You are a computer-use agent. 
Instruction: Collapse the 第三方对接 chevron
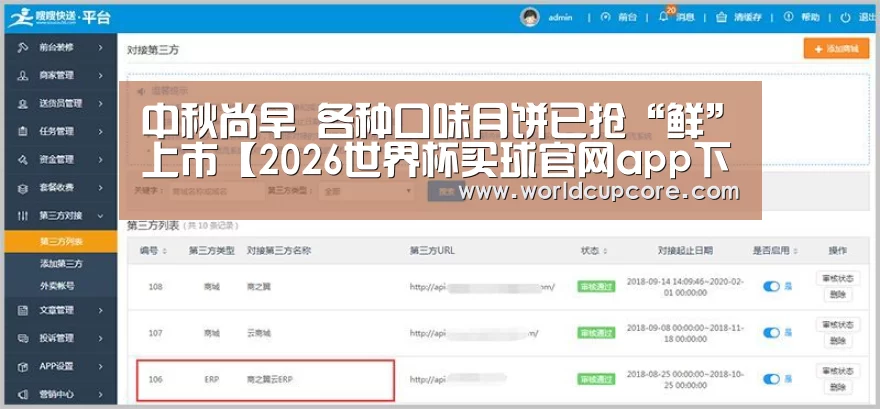[100, 216]
